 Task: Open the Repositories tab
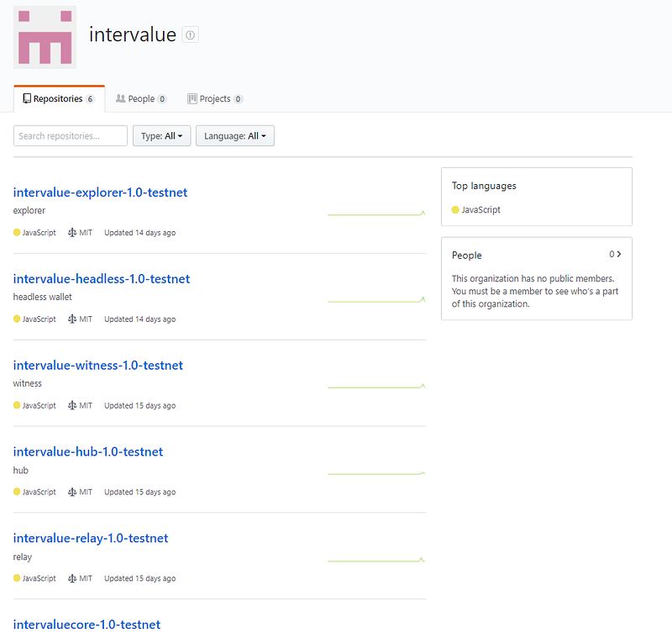point(59,99)
